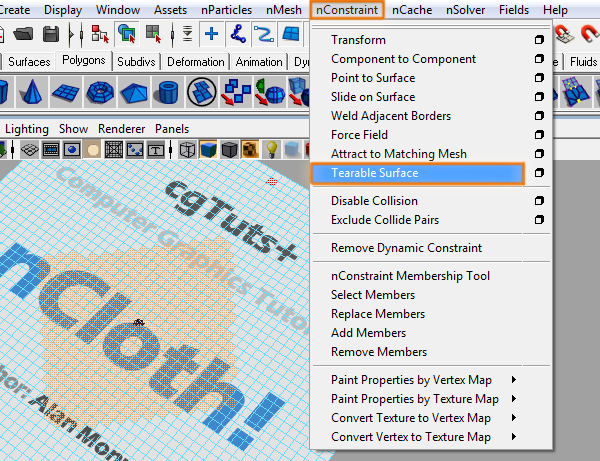The width and height of the screenshot is (600, 461).
Task: Toggle use all lights bulb icon
Action: click(271, 150)
